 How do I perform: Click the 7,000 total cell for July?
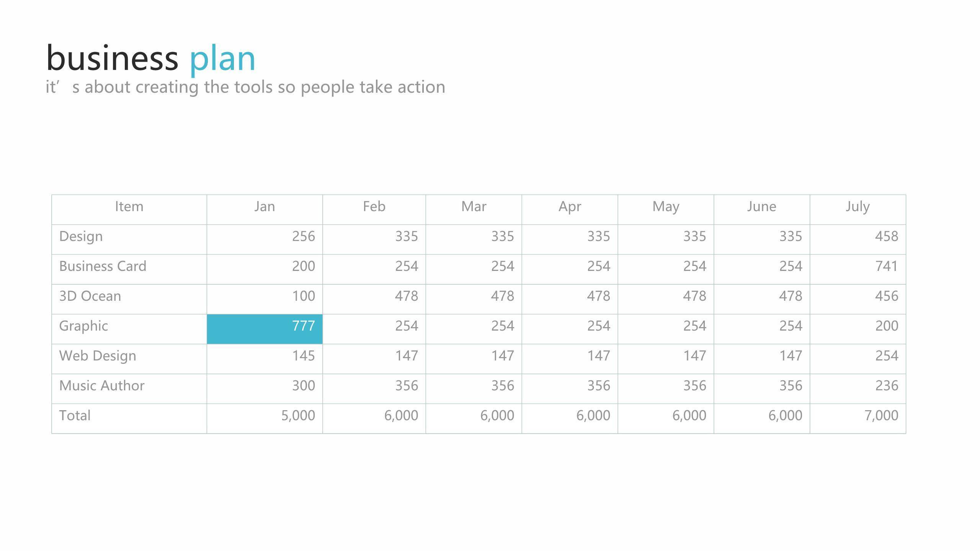881,416
